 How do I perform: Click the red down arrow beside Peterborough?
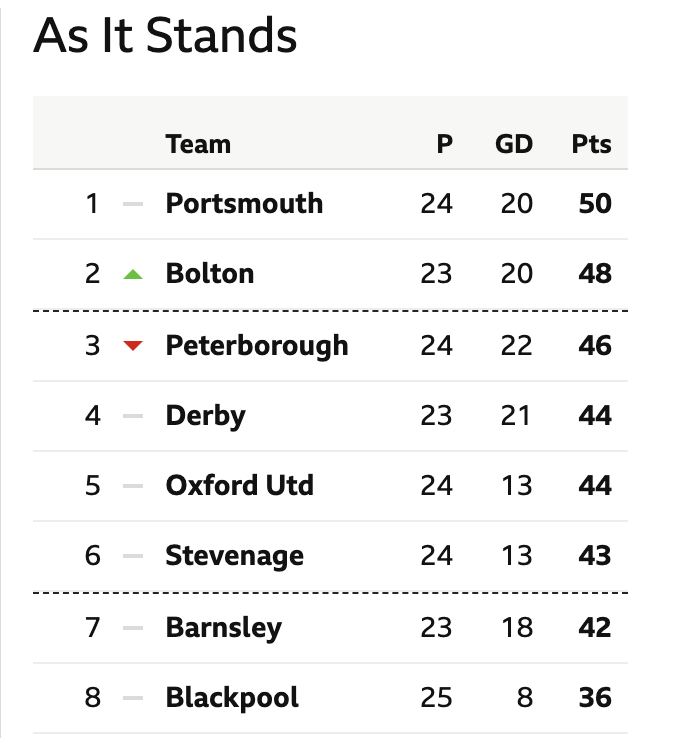coord(133,346)
